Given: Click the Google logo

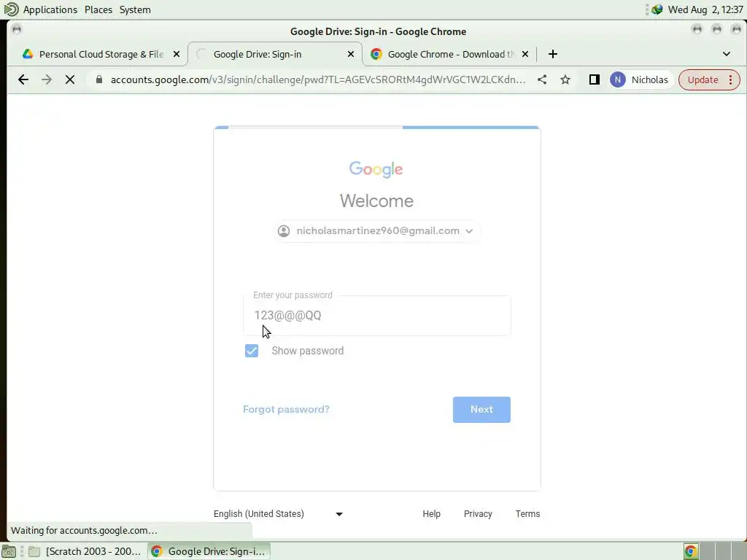Looking at the screenshot, I should tap(376, 169).
